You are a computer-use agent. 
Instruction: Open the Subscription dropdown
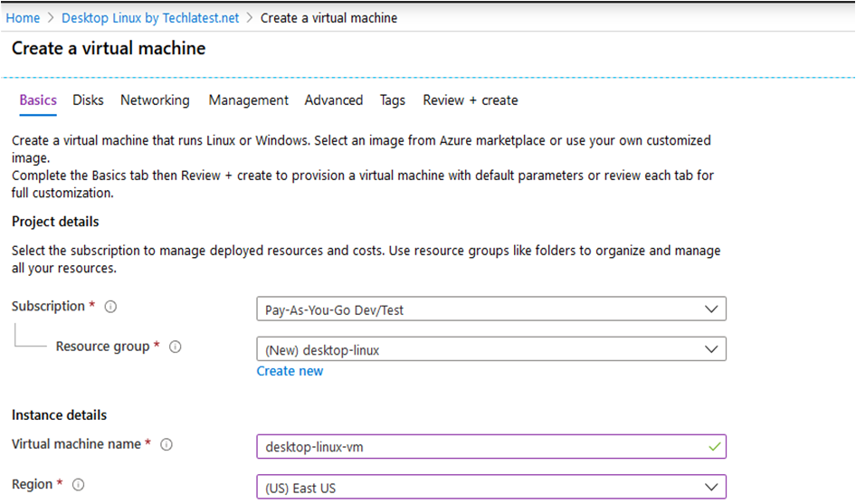pos(490,309)
